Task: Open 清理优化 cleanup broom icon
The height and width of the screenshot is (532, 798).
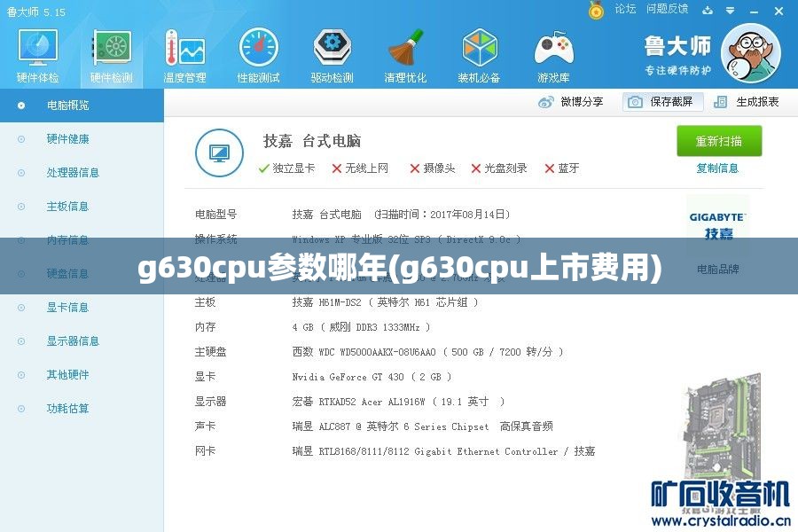Action: point(405,56)
